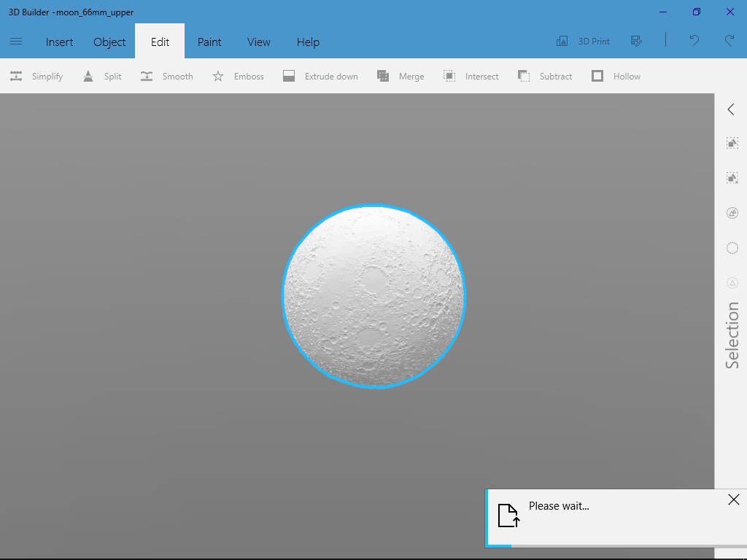Viewport: 747px width, 560px height.
Task: Open the hamburger menu
Action: tap(16, 42)
